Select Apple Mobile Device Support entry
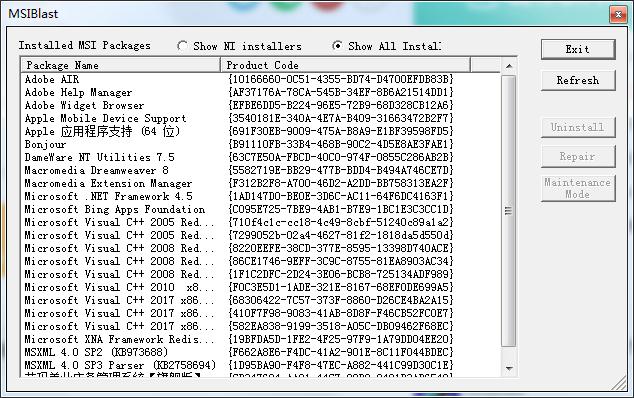 coord(260,118)
